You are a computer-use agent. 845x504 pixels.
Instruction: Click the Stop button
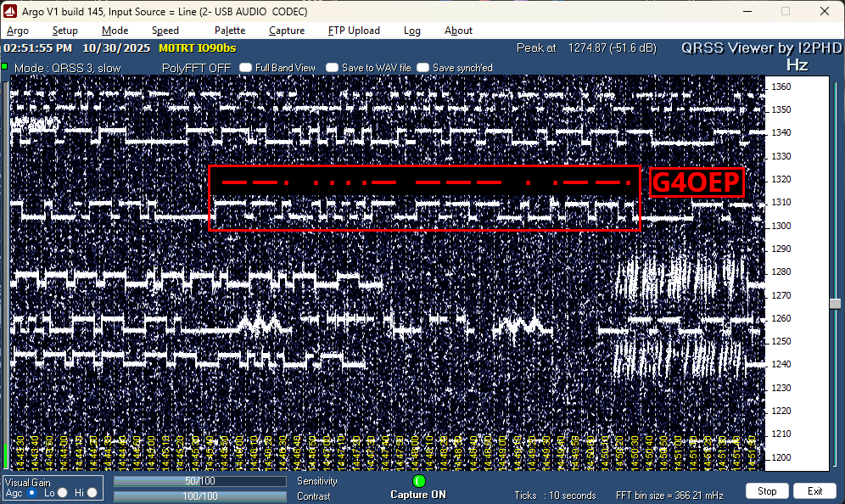click(767, 491)
